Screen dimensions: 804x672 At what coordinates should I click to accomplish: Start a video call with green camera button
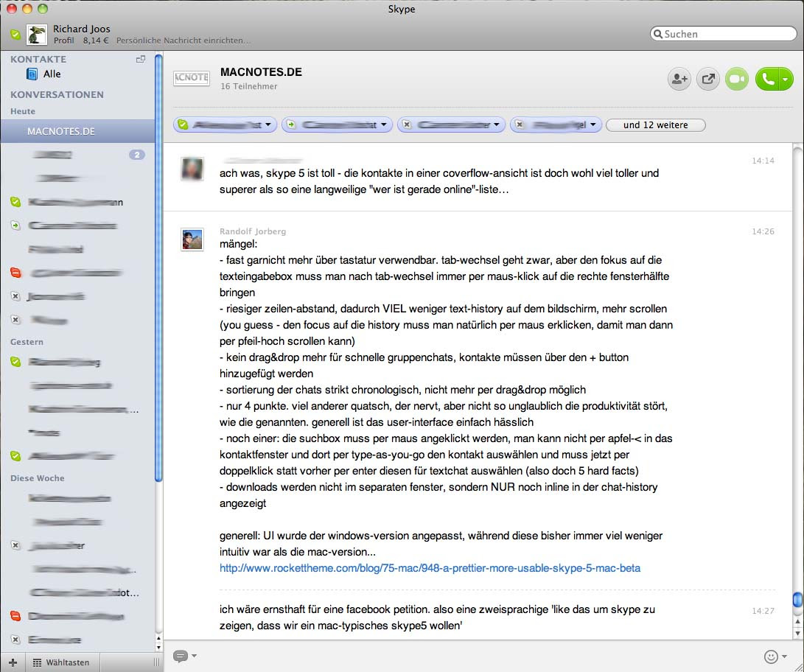click(737, 79)
